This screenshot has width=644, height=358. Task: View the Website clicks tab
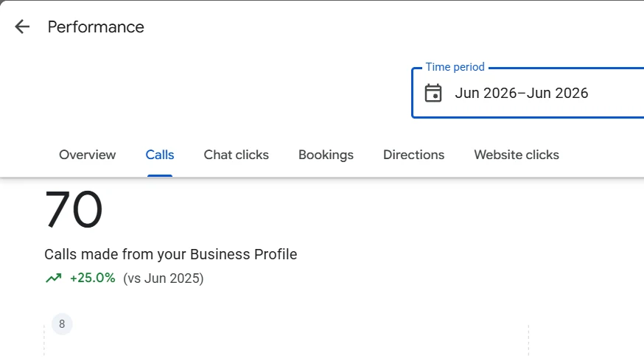coord(517,155)
